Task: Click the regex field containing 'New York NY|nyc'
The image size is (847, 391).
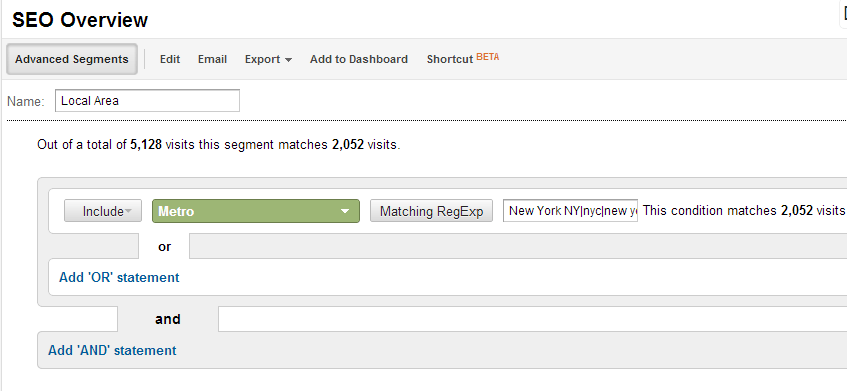Action: [570, 211]
